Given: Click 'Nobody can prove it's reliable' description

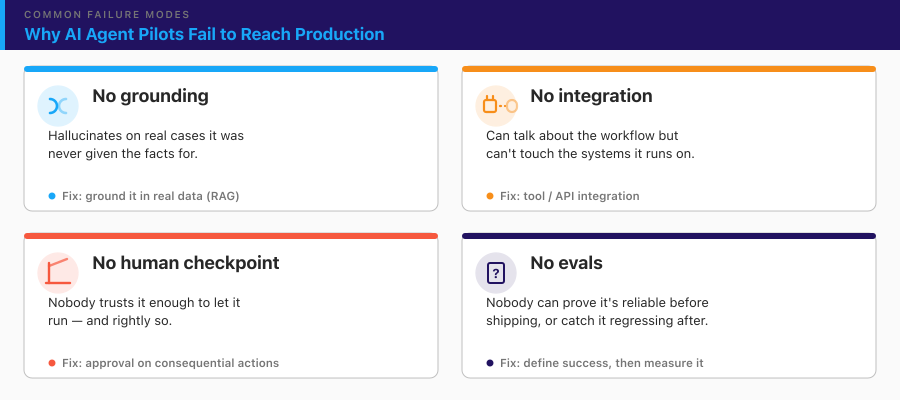Looking at the screenshot, I should [x=598, y=312].
